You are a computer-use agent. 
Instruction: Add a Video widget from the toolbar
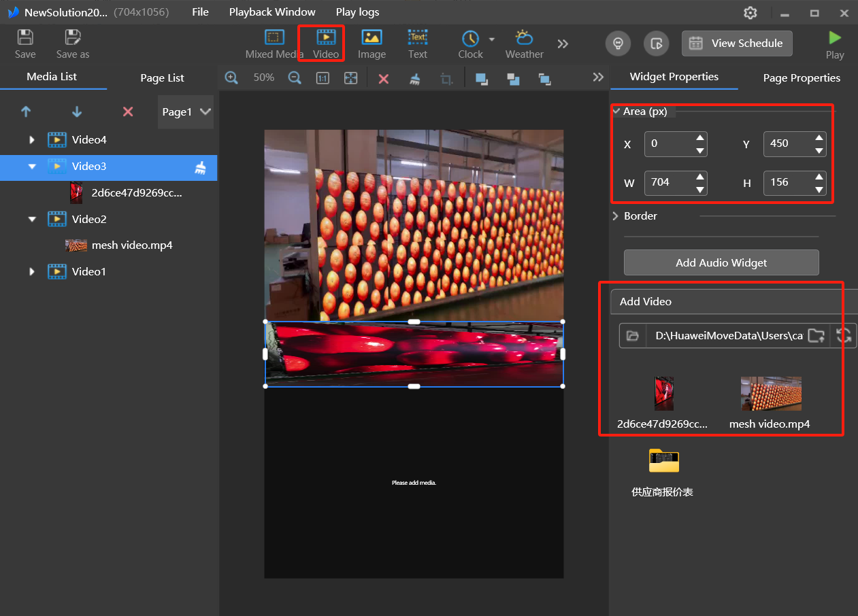[x=326, y=44]
